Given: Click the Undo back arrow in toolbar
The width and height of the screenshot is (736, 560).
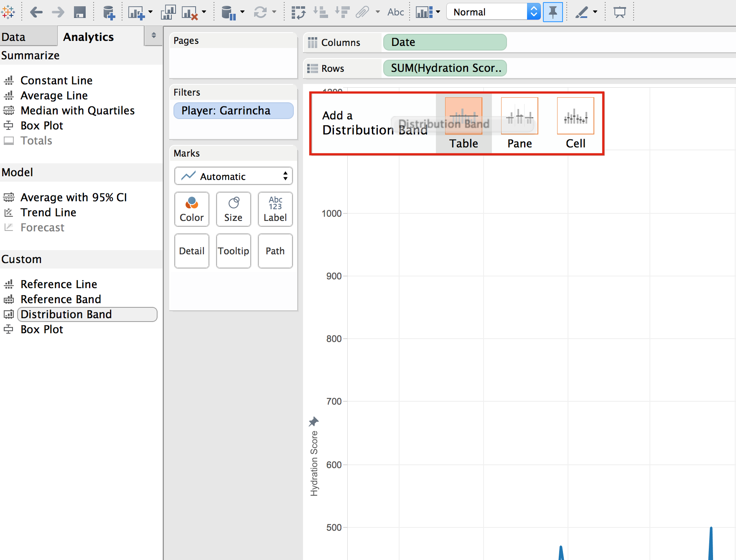Looking at the screenshot, I should 36,12.
